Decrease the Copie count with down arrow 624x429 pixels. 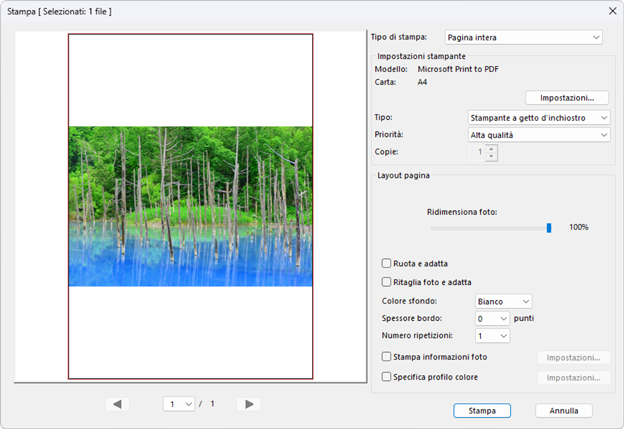(491, 157)
